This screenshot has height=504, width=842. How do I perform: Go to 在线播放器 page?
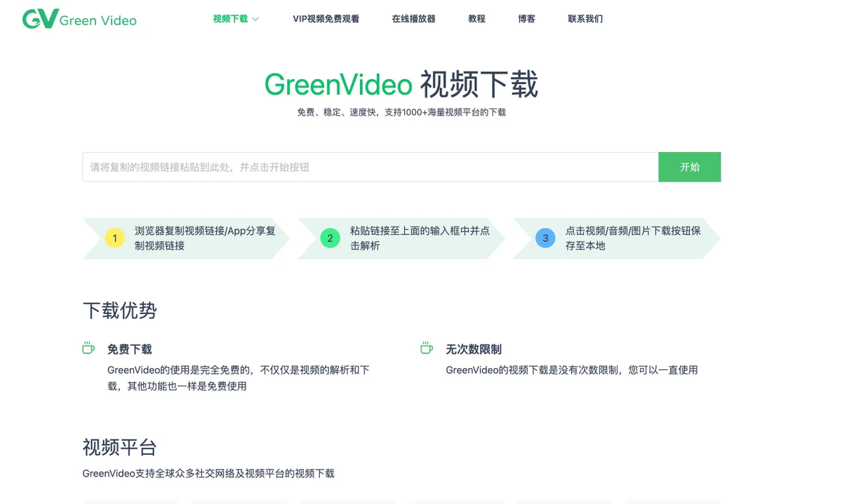[413, 19]
